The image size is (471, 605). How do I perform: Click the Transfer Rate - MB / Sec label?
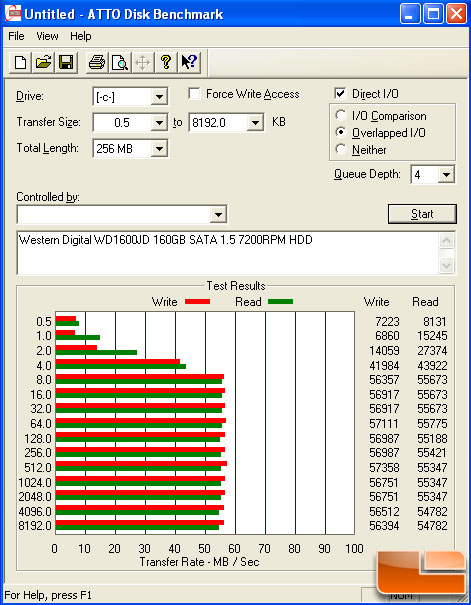(x=199, y=562)
